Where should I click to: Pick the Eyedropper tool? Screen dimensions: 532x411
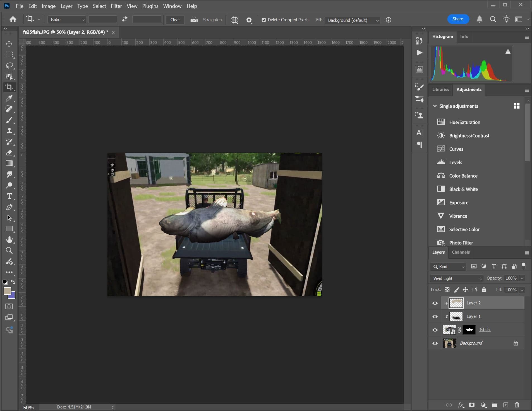click(x=9, y=98)
